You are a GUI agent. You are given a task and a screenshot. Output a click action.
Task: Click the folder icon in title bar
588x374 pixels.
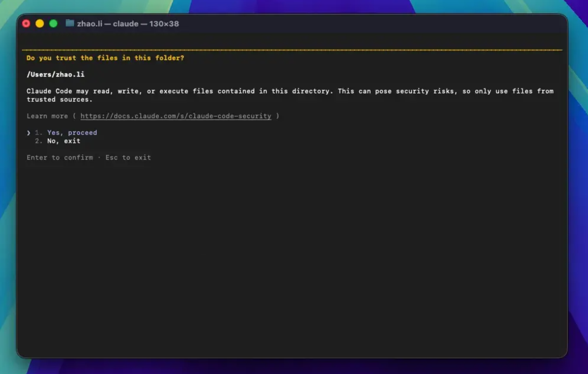point(70,23)
